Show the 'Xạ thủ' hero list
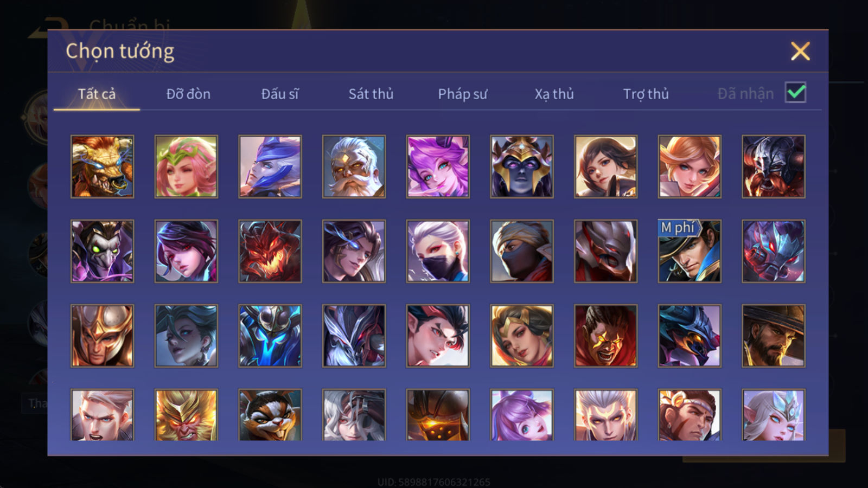 (554, 94)
